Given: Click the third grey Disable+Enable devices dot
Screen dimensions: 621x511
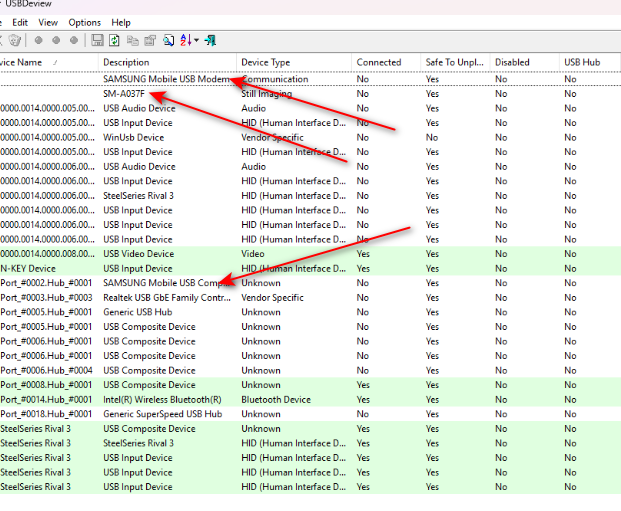Looking at the screenshot, I should pyautogui.click(x=74, y=40).
